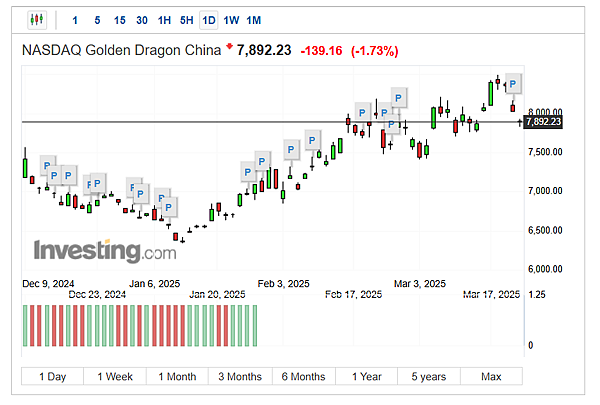The width and height of the screenshot is (600, 405).
Task: Click the 7,500.00 price axis label
Action: point(545,152)
